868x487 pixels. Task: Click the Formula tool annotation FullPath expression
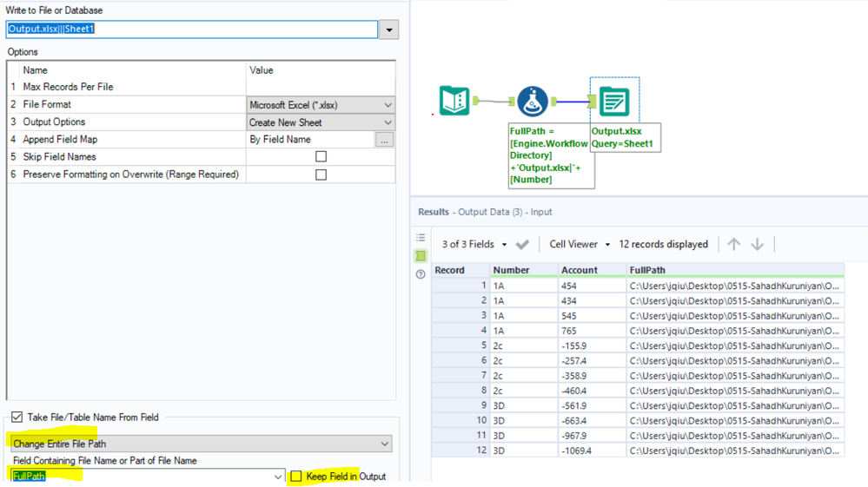pyautogui.click(x=552, y=155)
